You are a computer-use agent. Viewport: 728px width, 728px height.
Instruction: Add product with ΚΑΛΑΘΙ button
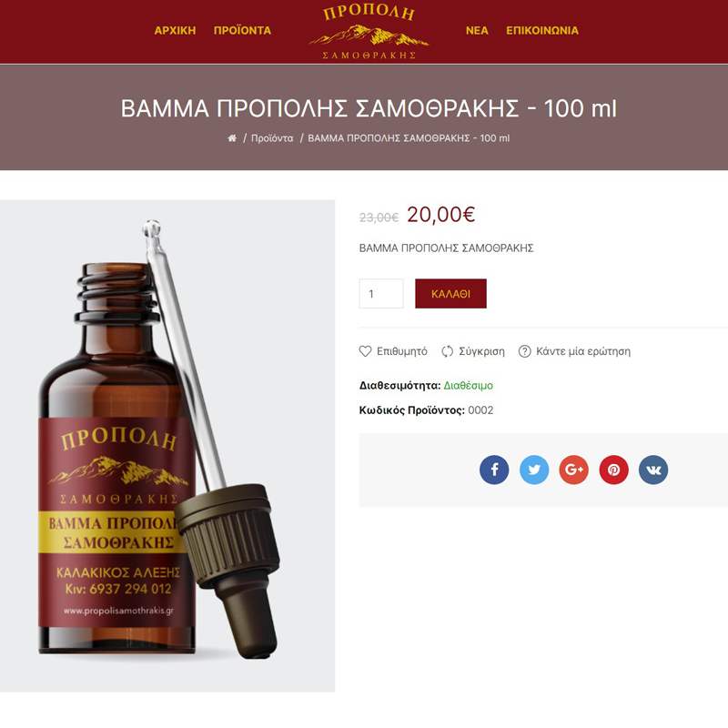[x=450, y=293]
